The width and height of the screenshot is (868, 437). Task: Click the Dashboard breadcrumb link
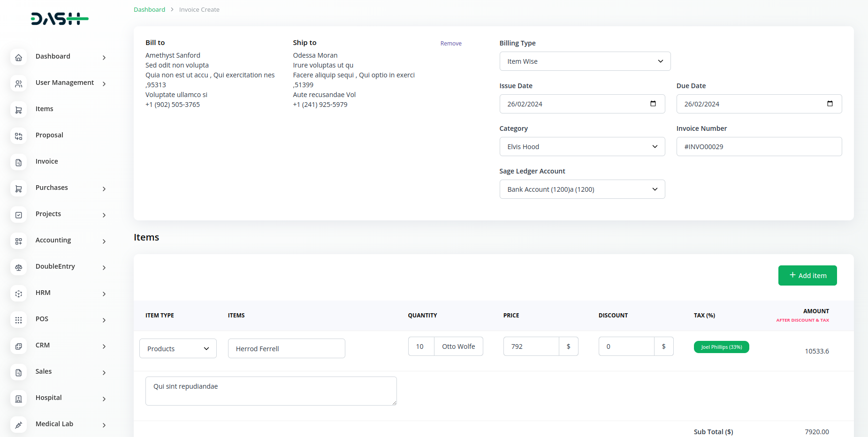(x=149, y=10)
